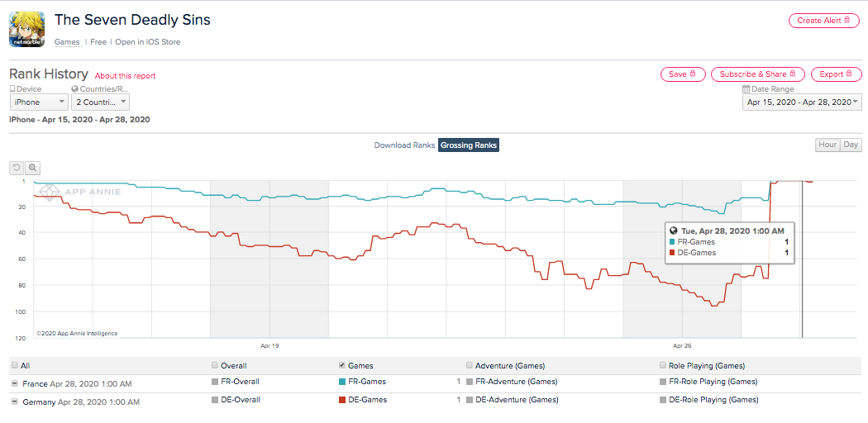
Task: Click the Create Alert button
Action: 825,21
